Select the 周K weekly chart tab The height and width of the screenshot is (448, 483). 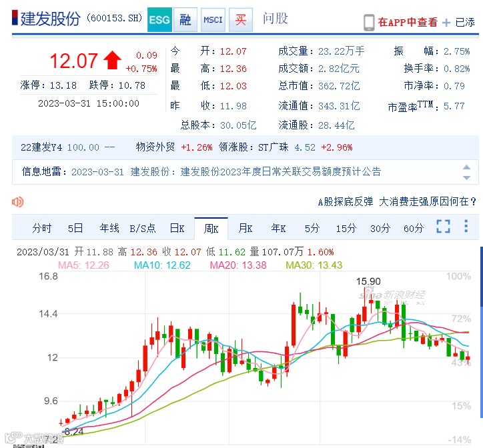pyautogui.click(x=211, y=229)
